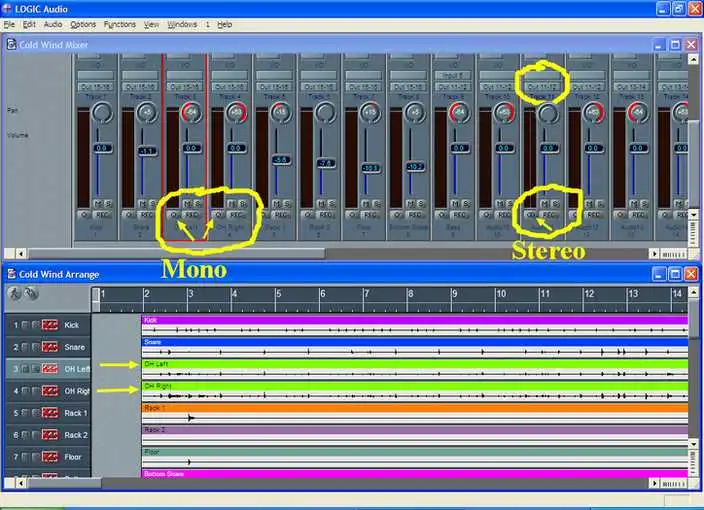Click the stereo format icon on mixer channel 11
The image size is (704, 510).
(532, 215)
